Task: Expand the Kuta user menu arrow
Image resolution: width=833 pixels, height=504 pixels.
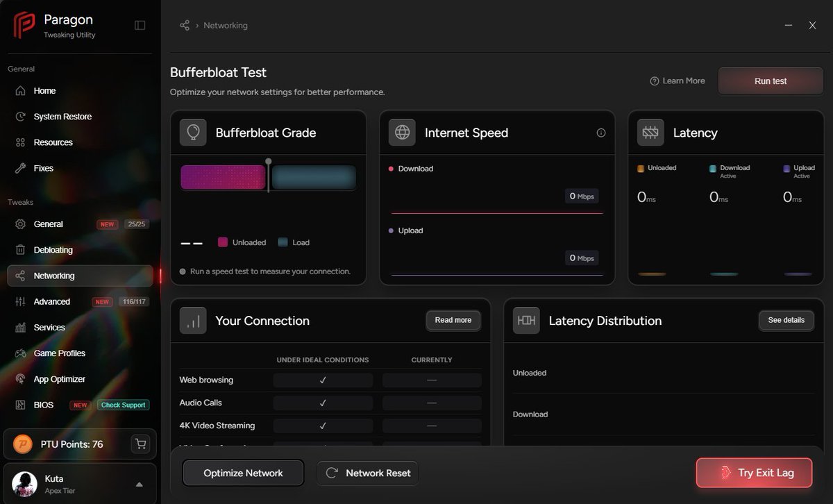Action: (139, 485)
